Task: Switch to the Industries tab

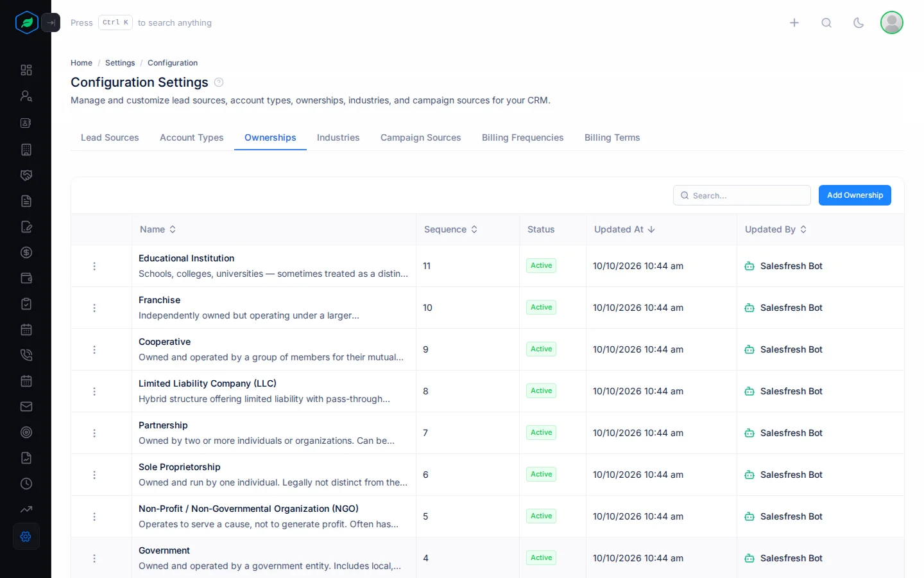Action: (x=338, y=137)
